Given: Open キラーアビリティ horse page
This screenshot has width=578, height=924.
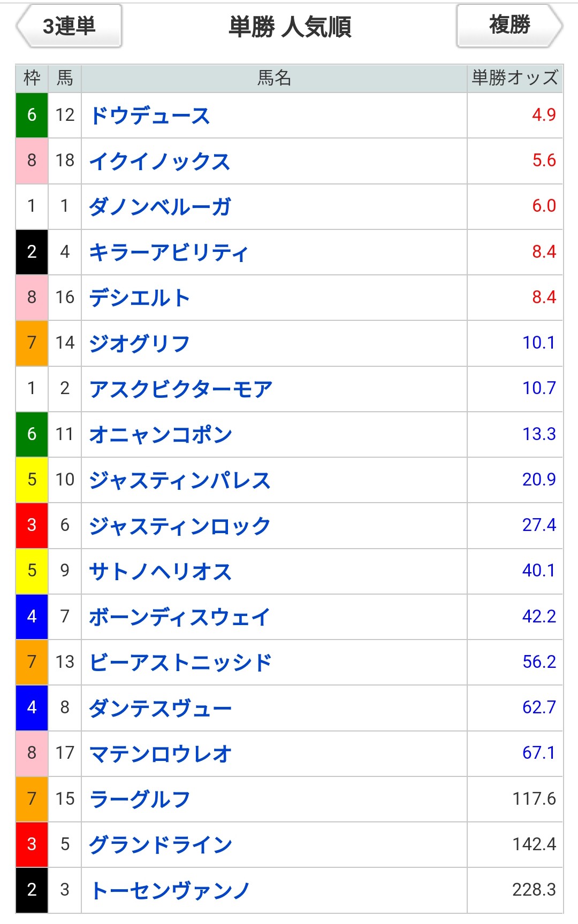Looking at the screenshot, I should pyautogui.click(x=169, y=252).
